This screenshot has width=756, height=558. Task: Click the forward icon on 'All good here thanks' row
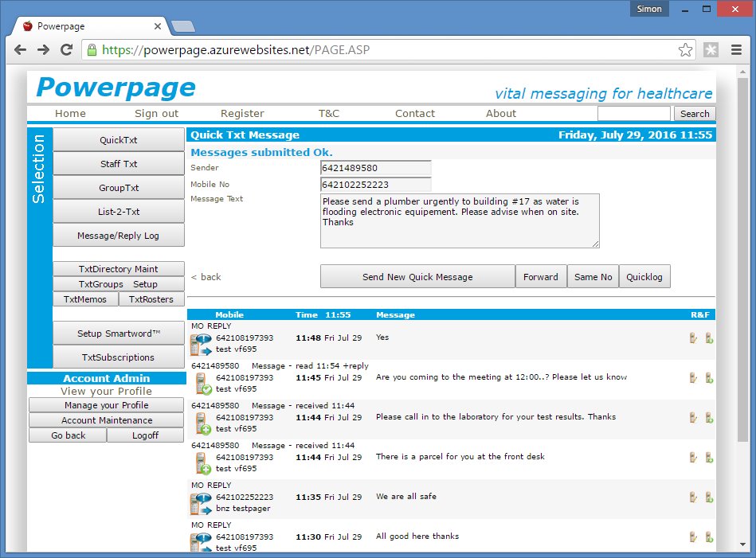pos(709,537)
